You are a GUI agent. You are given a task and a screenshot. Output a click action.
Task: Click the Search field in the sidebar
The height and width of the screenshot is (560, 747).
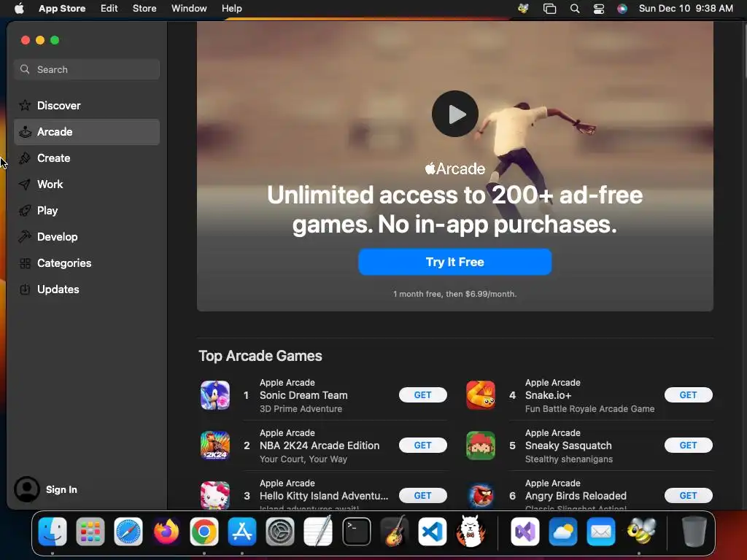(87, 69)
